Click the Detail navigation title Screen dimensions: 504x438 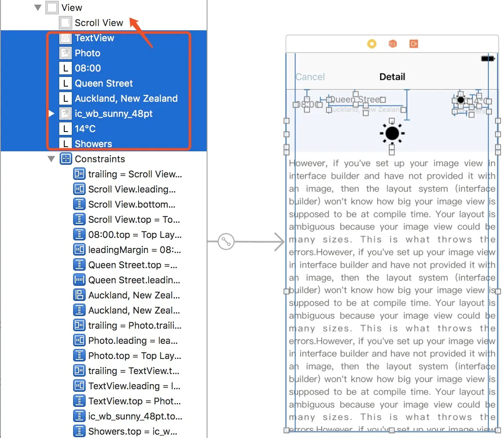pos(392,77)
